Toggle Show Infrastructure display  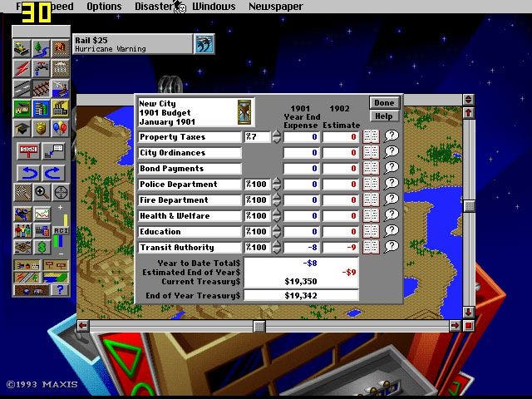27,277
